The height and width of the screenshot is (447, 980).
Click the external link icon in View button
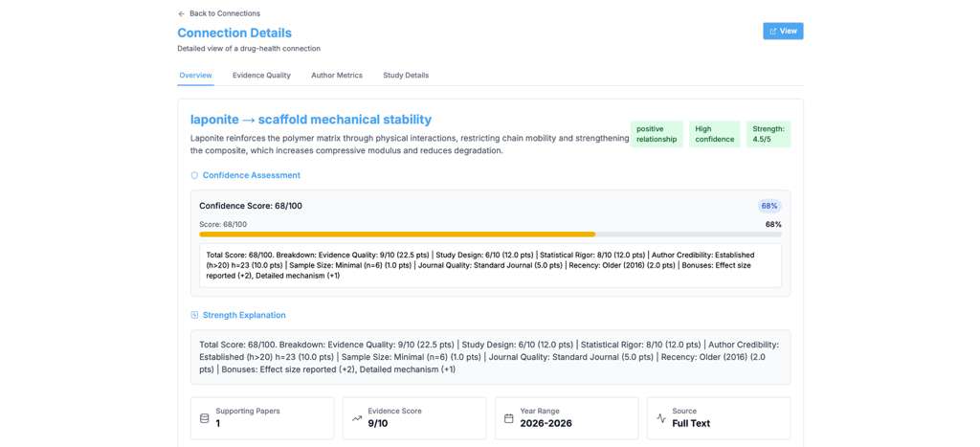pyautogui.click(x=773, y=32)
